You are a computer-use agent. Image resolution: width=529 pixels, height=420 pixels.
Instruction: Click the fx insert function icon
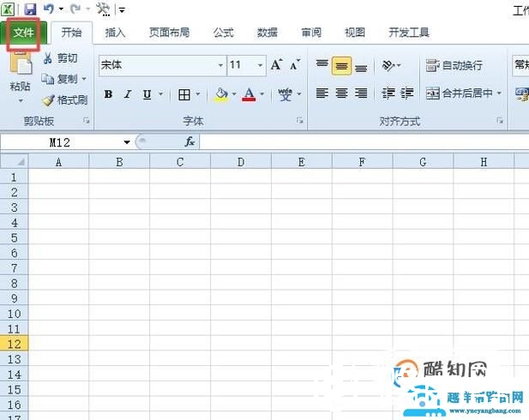pos(190,141)
